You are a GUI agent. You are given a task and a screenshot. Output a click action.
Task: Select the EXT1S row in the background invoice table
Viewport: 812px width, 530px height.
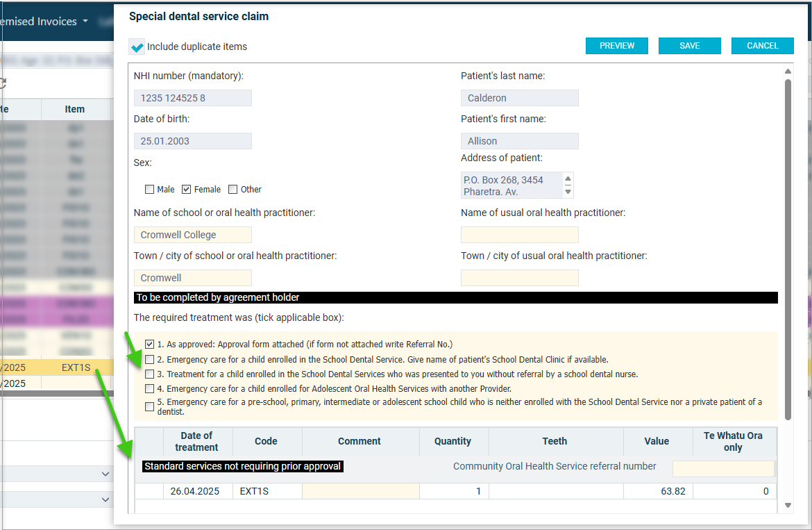[x=57, y=367]
